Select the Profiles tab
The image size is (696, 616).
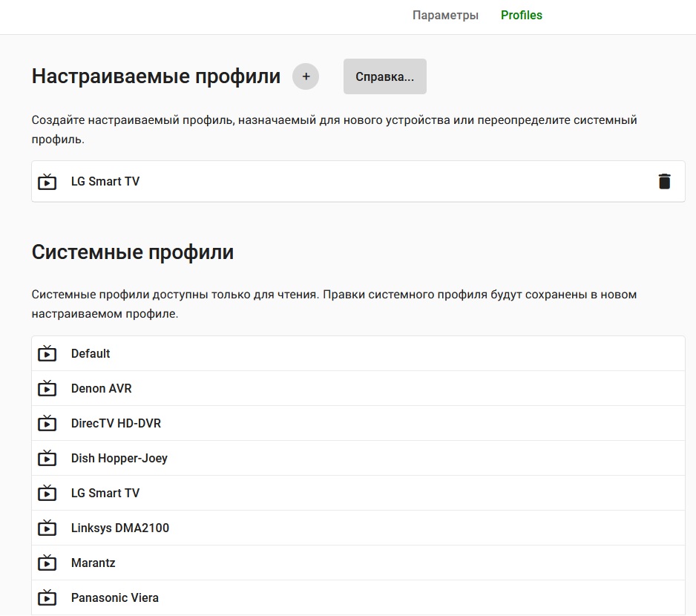click(x=522, y=16)
